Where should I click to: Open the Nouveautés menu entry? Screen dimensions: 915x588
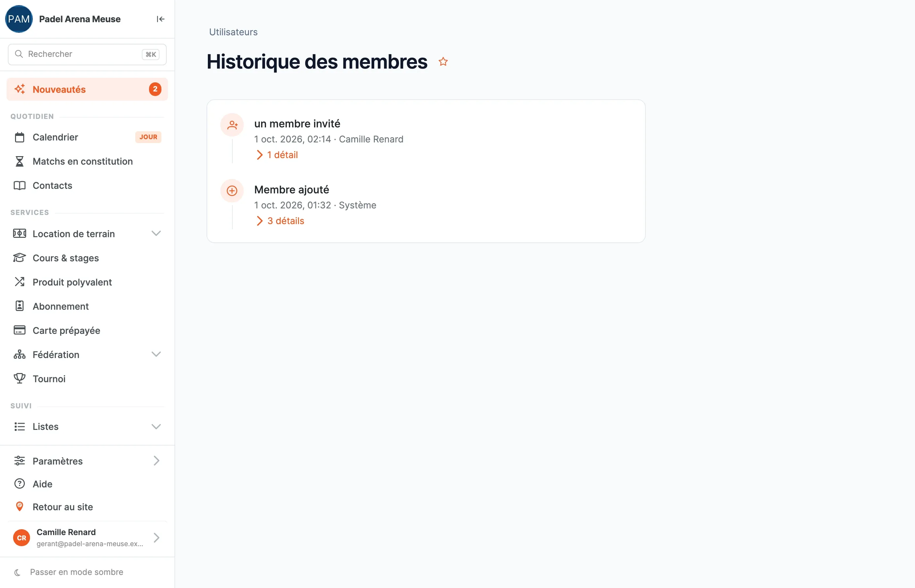point(87,90)
